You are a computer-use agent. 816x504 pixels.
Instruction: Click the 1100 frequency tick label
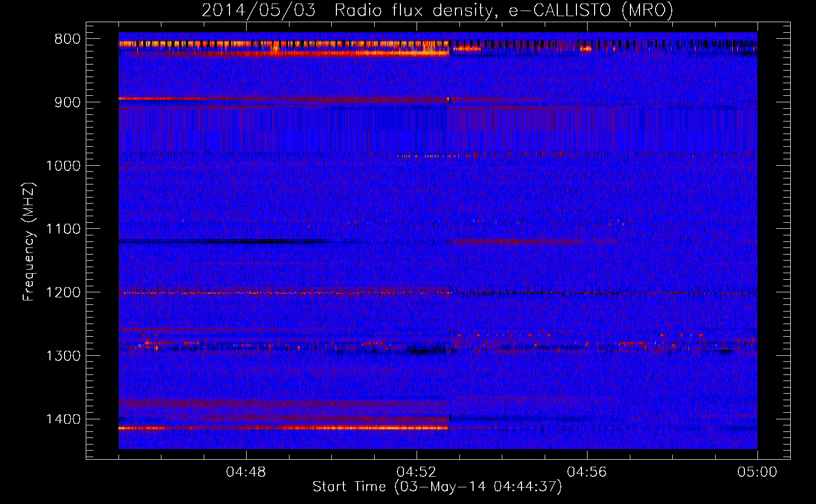63,229
